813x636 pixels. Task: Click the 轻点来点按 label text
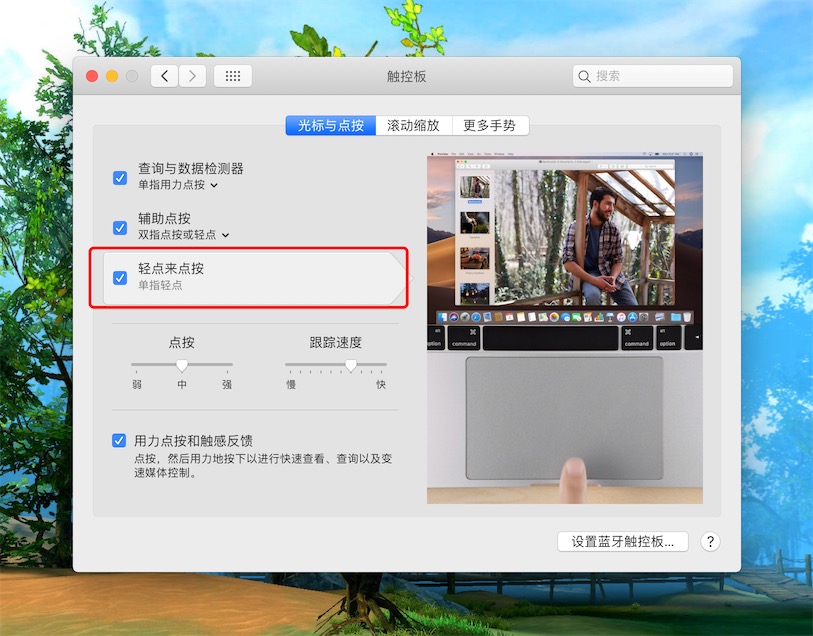click(171, 268)
